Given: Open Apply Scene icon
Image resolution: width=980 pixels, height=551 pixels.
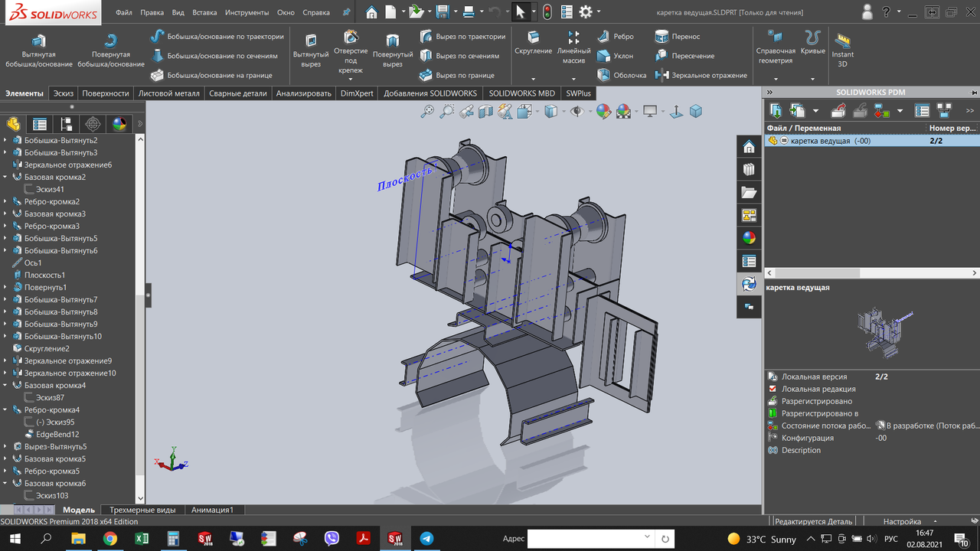Looking at the screenshot, I should coord(623,112).
